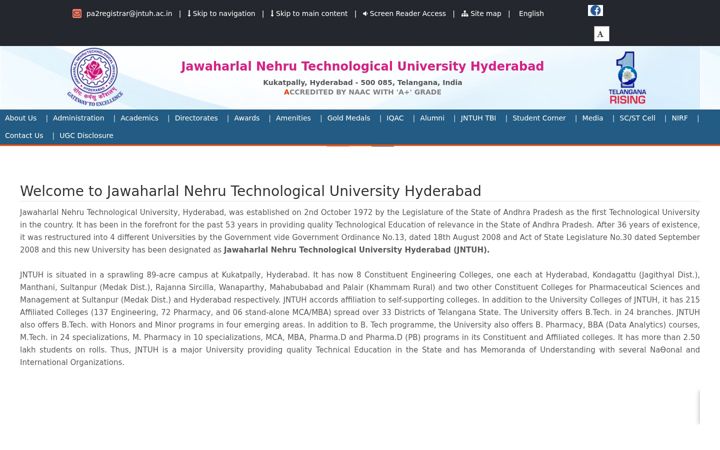Open the Student Corner menu
The image size is (720, 450).
click(539, 118)
